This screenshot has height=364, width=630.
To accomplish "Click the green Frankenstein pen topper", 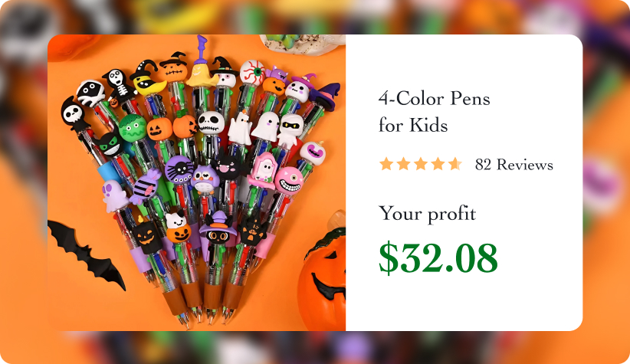I will pyautogui.click(x=133, y=129).
